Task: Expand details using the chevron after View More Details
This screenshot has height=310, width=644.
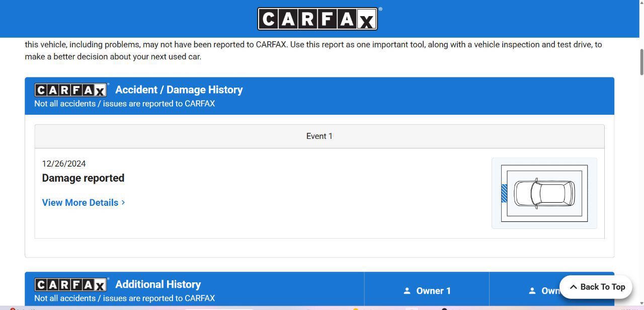Action: click(123, 202)
